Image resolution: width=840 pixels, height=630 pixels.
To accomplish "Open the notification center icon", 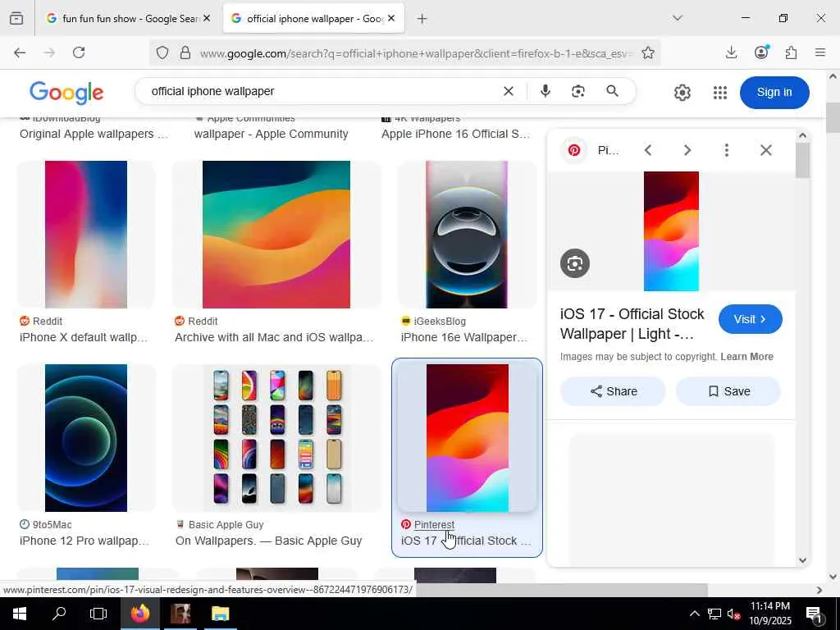I will pos(814,614).
